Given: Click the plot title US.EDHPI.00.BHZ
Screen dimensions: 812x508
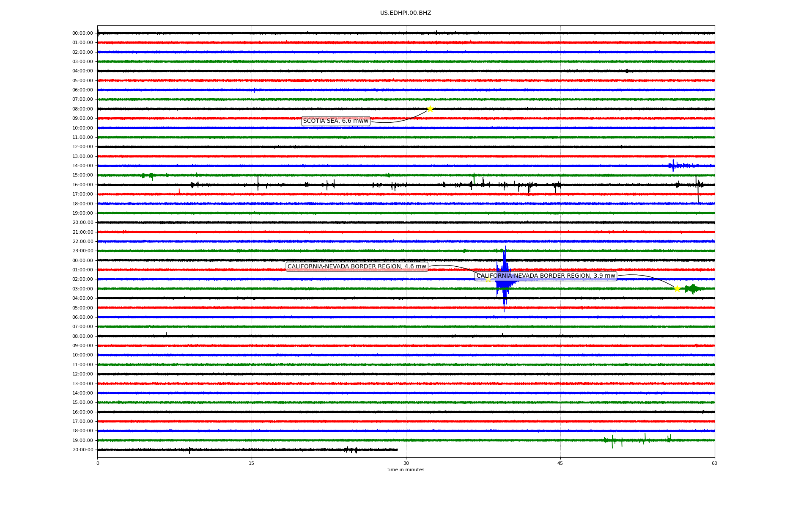Looking at the screenshot, I should [406, 13].
